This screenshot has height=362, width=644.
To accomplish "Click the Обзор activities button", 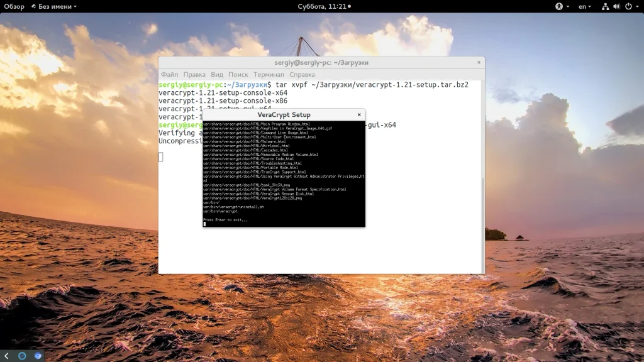I will click(x=14, y=6).
